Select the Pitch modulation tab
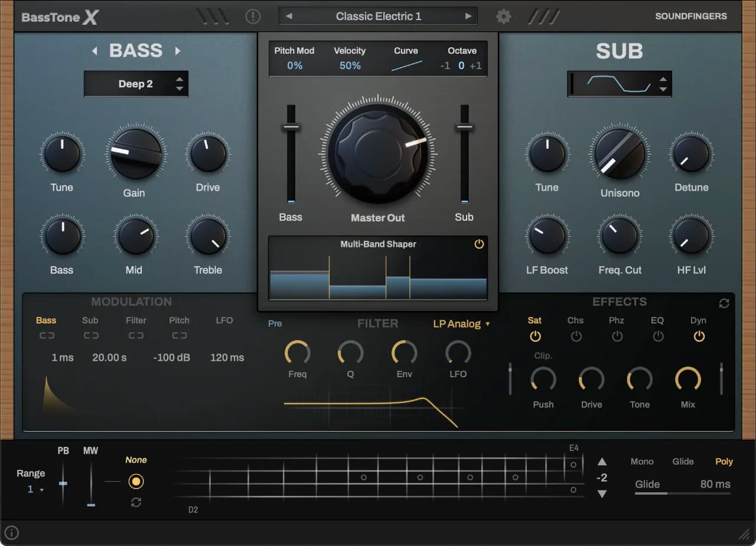Screen dimensions: 756x546 click(x=180, y=321)
